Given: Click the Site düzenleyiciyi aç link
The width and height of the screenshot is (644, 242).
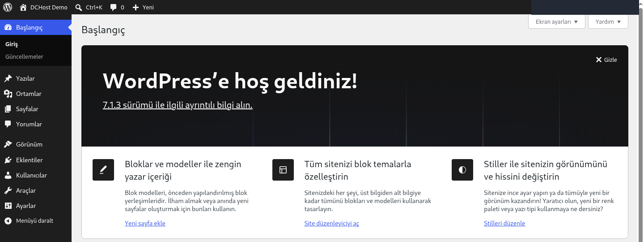Looking at the screenshot, I should (x=331, y=223).
